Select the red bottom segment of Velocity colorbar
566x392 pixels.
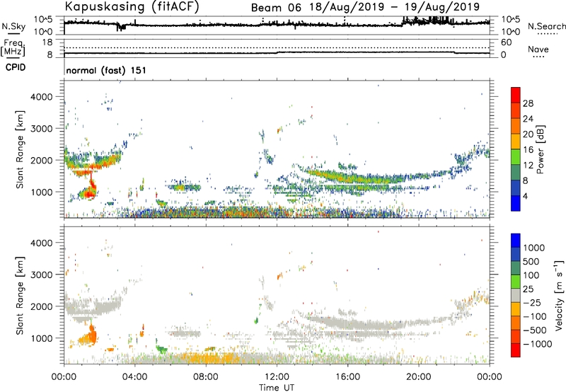516,350
